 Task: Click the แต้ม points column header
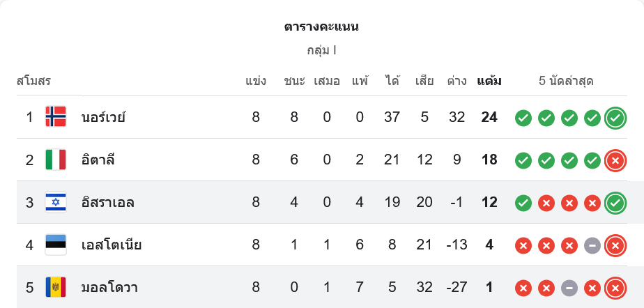tap(489, 81)
